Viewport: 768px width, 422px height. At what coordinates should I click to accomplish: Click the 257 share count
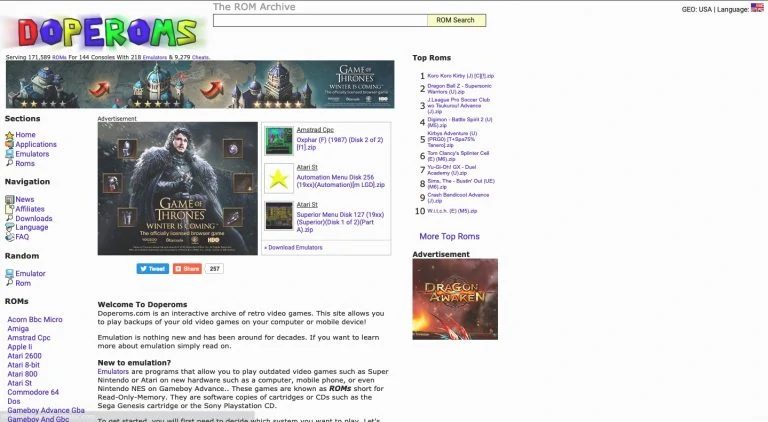pos(215,269)
